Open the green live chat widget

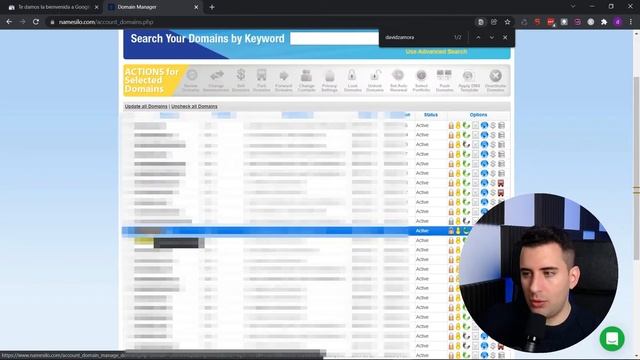click(x=612, y=339)
